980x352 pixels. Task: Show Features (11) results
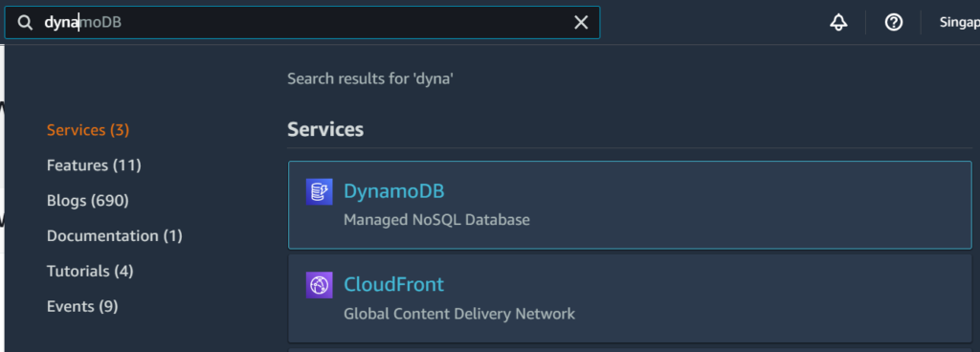pyautogui.click(x=94, y=165)
